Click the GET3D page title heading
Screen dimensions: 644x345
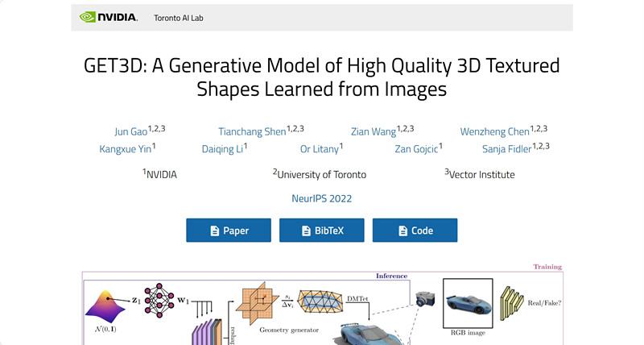click(x=321, y=77)
